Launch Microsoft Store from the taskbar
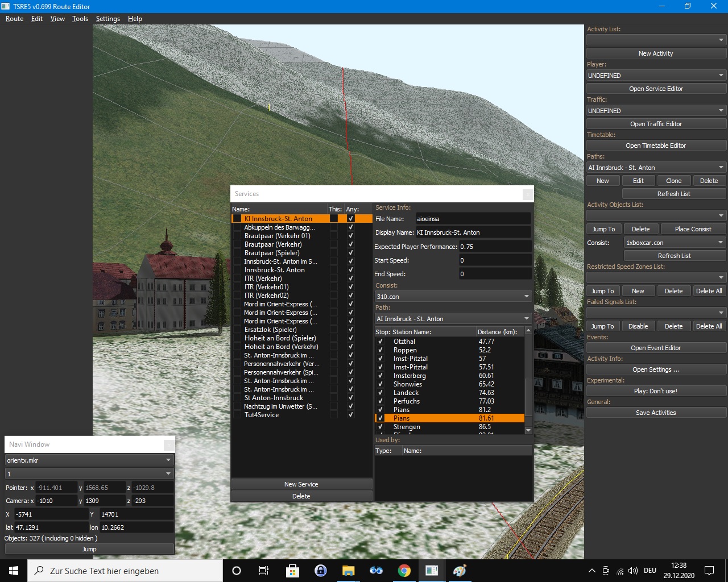 292,571
